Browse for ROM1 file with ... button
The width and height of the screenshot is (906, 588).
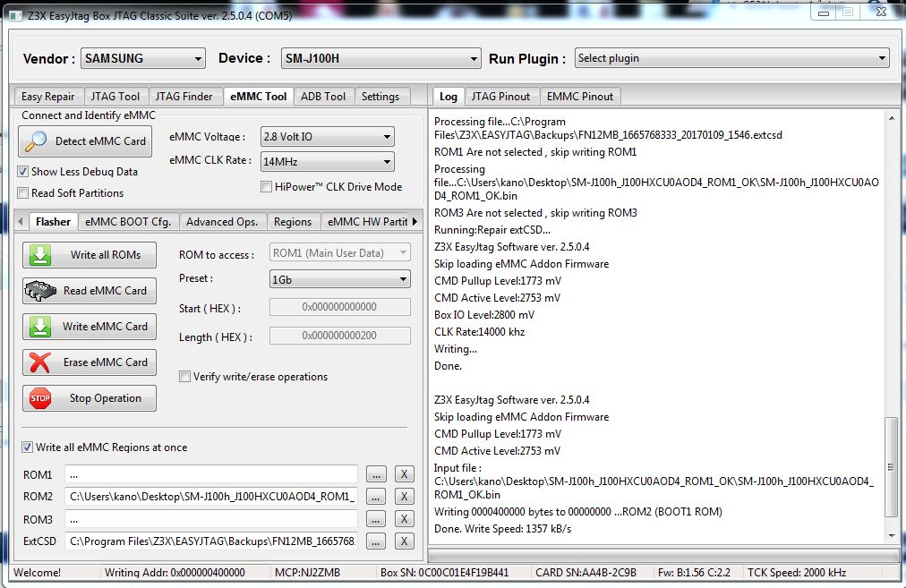pyautogui.click(x=376, y=474)
